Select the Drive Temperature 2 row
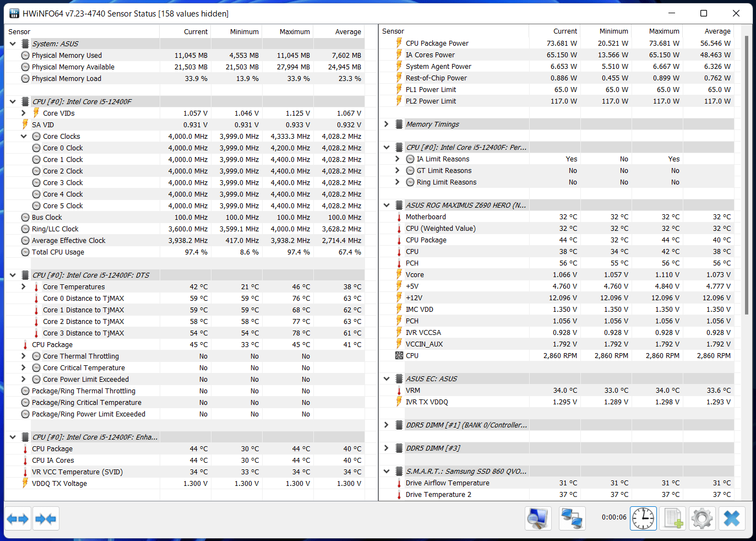This screenshot has width=756, height=541. coord(557,495)
